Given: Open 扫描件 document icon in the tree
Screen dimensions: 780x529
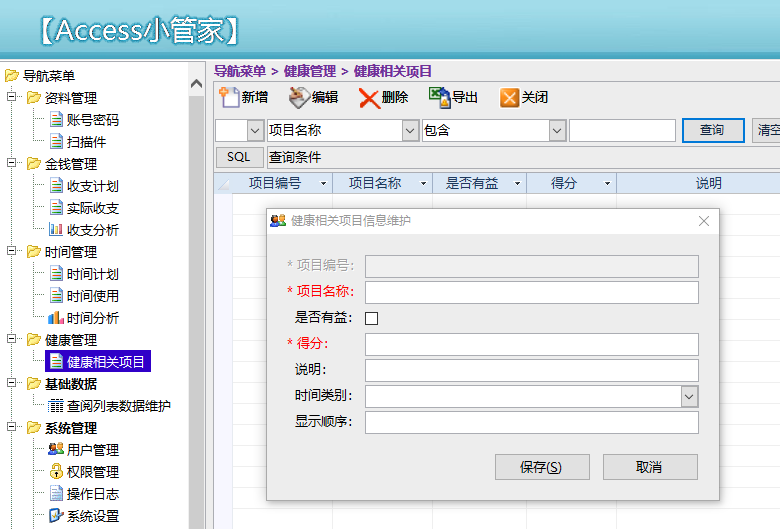Looking at the screenshot, I should (x=56, y=141).
